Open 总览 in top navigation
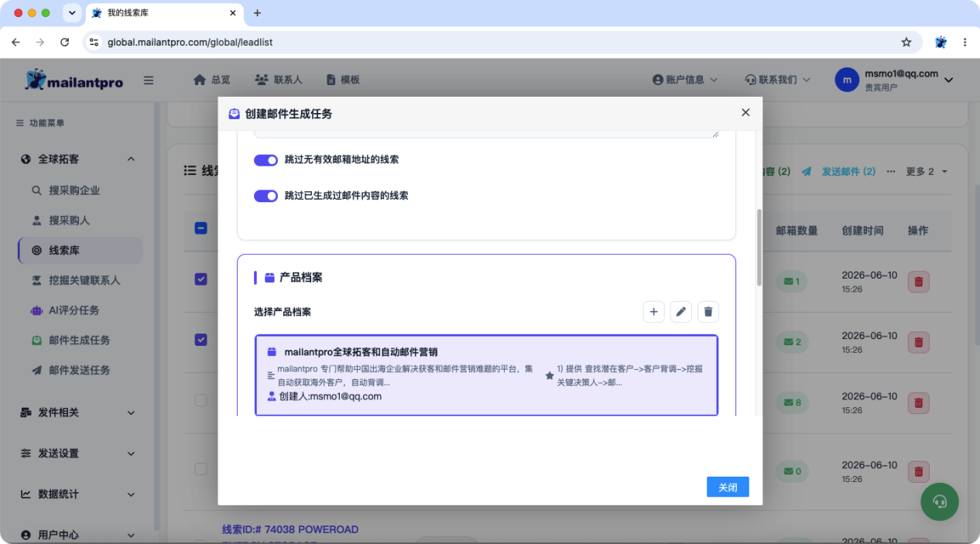 tap(212, 80)
